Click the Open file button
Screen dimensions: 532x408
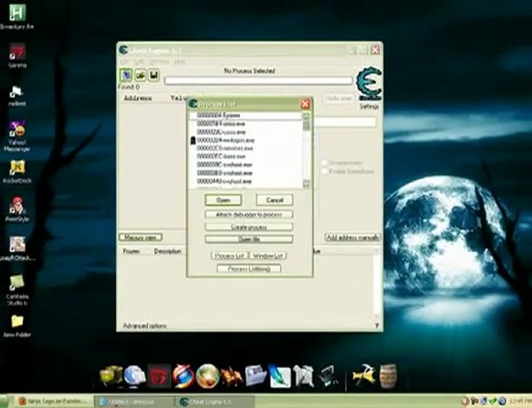[249, 239]
